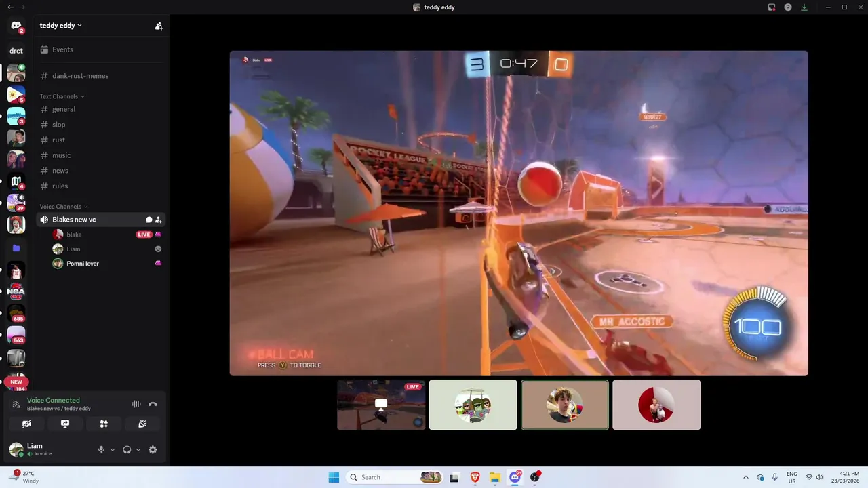The height and width of the screenshot is (488, 868).
Task: Click the connection signal warning icon
Action: pyautogui.click(x=16, y=404)
